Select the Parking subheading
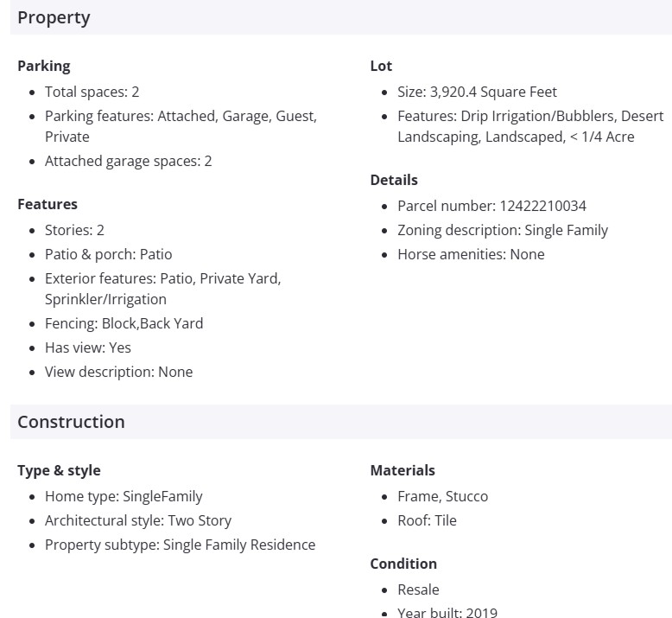The height and width of the screenshot is (618, 672). click(44, 66)
